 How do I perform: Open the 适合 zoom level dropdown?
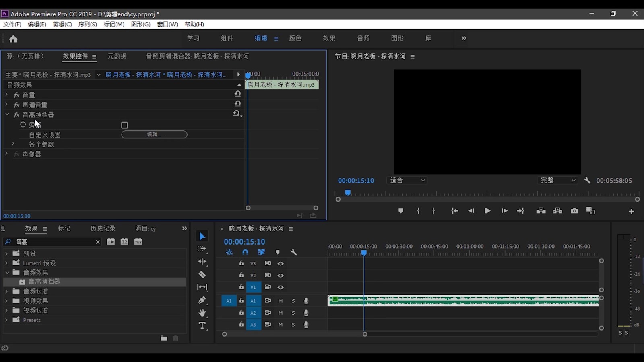click(407, 180)
